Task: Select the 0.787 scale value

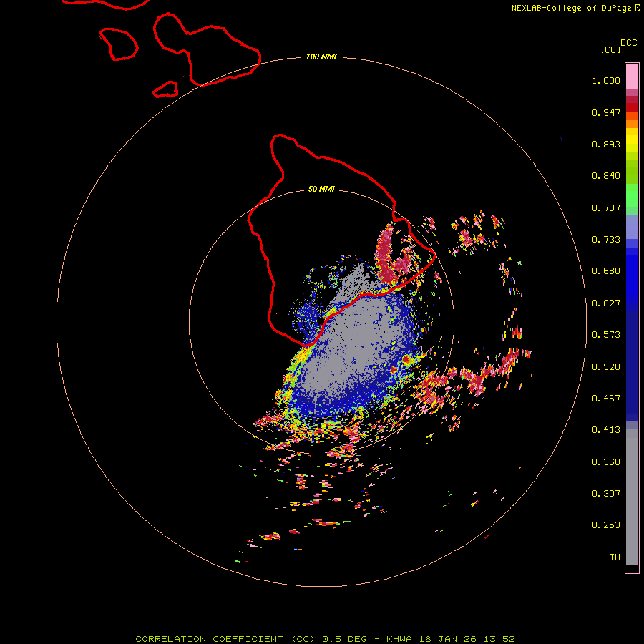Action: point(606,208)
